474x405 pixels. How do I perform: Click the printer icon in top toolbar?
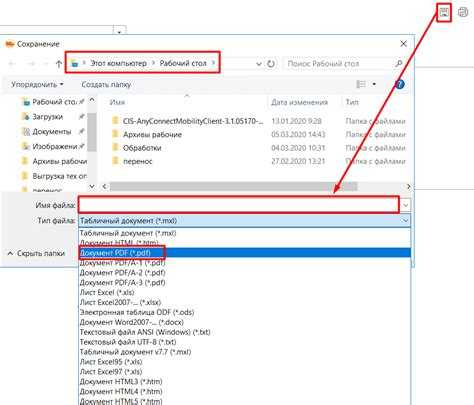coord(463,12)
